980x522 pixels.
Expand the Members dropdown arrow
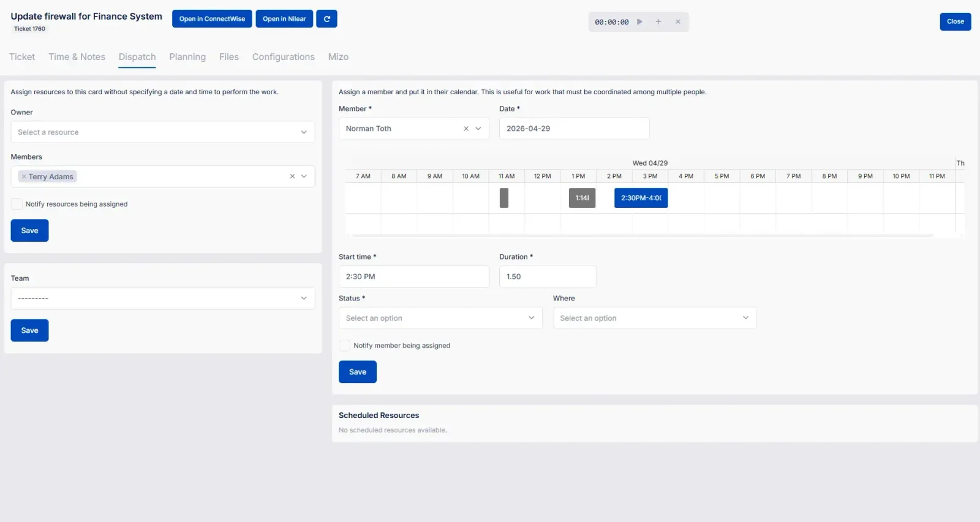point(304,177)
